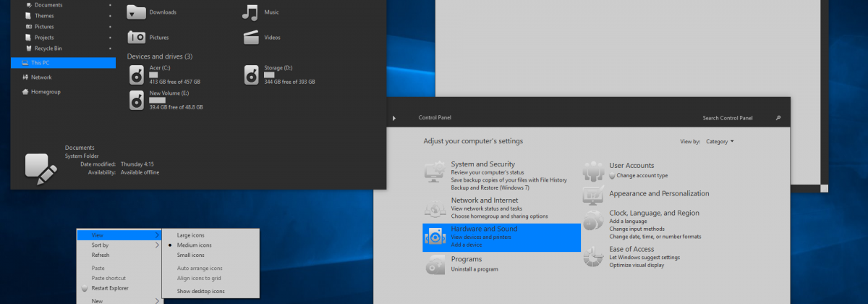
Task: Click the Recycle Bin icon in the sidebar
Action: tap(29, 48)
